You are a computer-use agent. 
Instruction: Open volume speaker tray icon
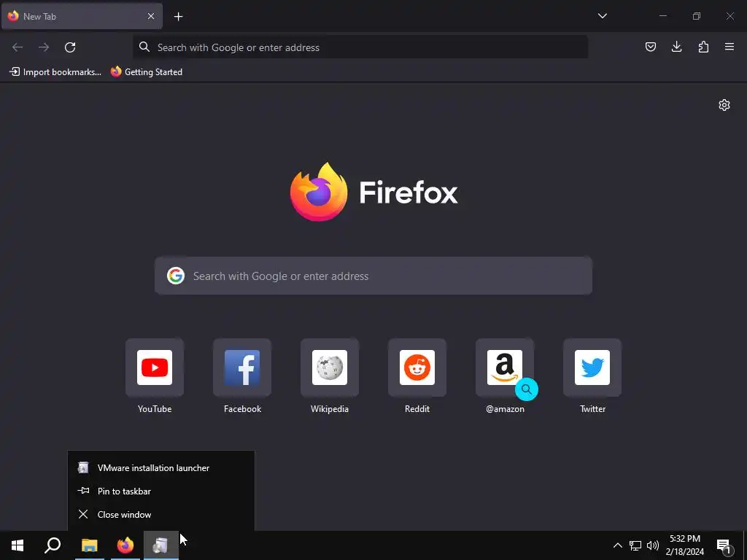tap(653, 545)
